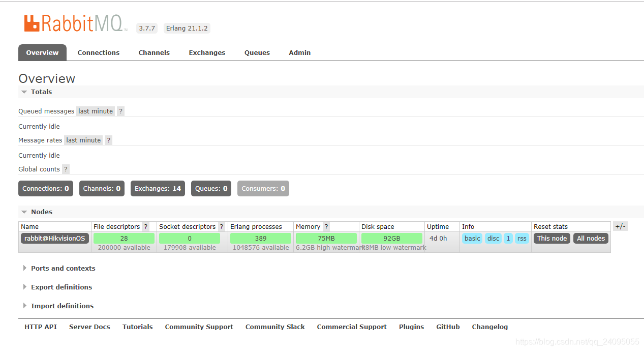The width and height of the screenshot is (644, 351).
Task: Open the Community Slack link
Action: [x=274, y=327]
